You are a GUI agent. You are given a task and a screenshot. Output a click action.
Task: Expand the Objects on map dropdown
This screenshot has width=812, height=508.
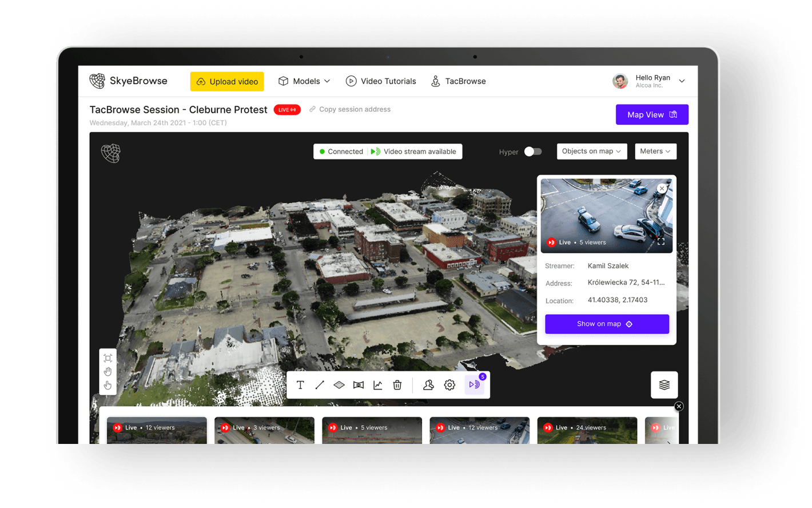[591, 152]
